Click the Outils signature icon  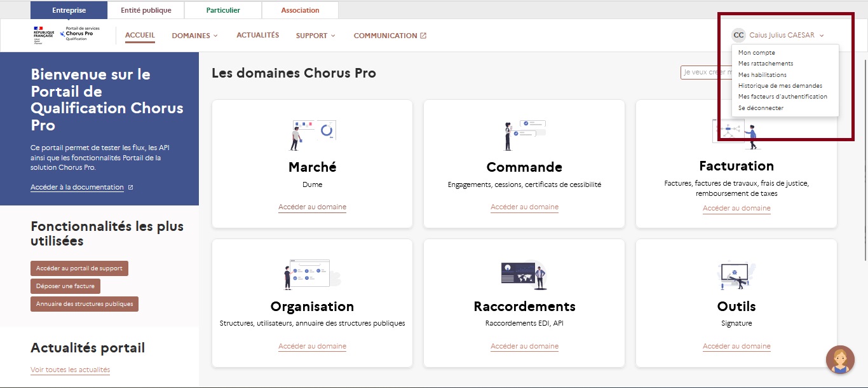coord(736,274)
